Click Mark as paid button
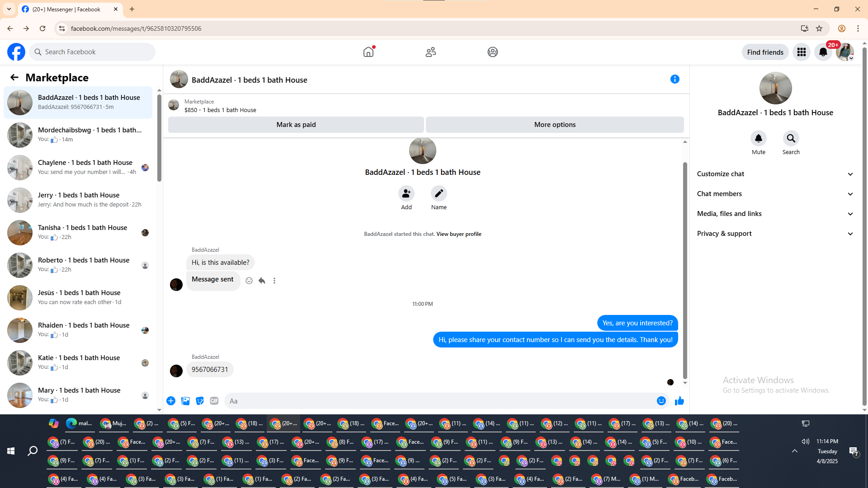 coord(296,125)
